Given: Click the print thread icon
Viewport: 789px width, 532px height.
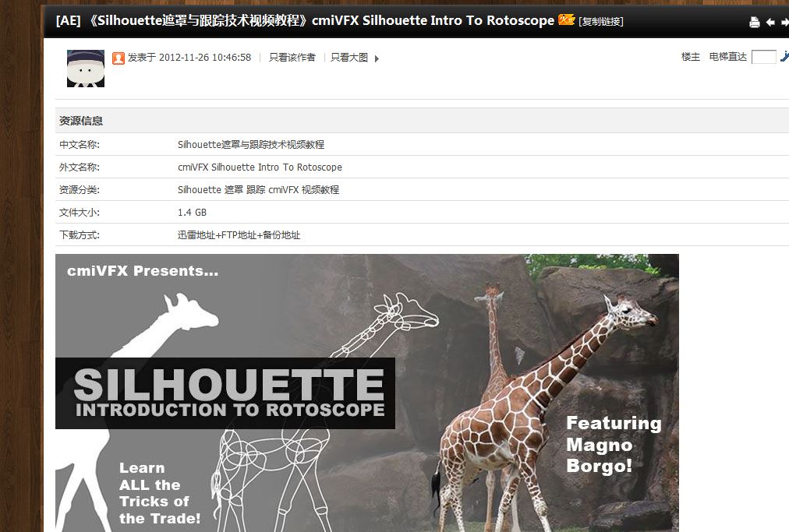Looking at the screenshot, I should click(754, 22).
